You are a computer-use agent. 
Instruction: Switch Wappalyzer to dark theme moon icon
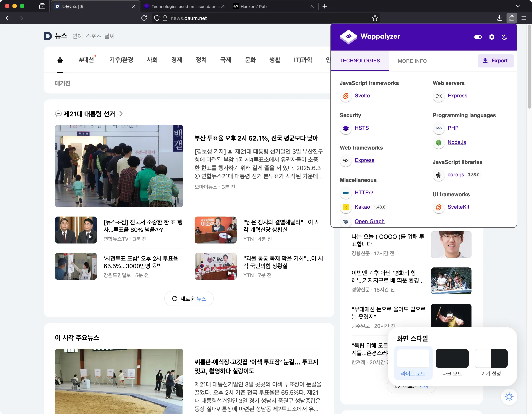[504, 37]
